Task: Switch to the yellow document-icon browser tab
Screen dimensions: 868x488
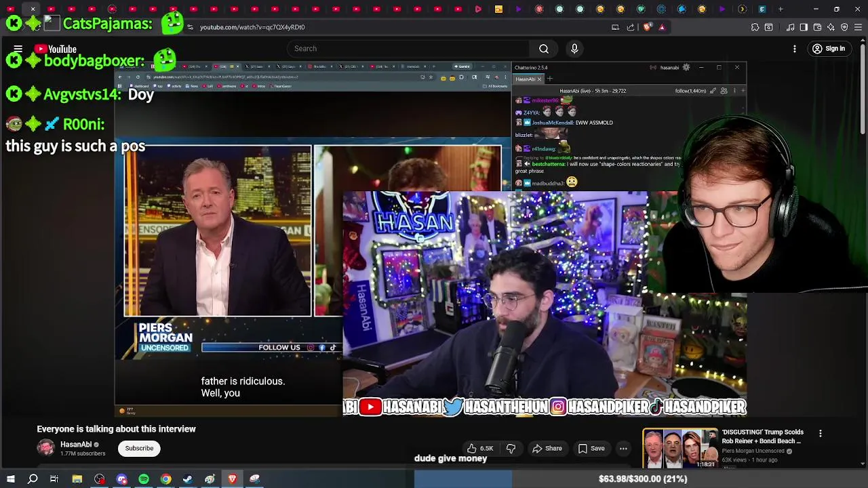Action: pyautogui.click(x=498, y=9)
